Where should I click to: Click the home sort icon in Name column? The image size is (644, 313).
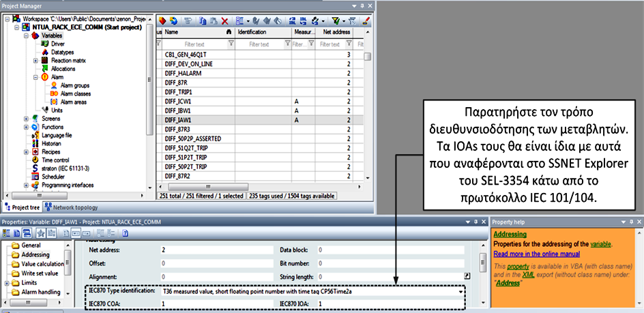(229, 32)
